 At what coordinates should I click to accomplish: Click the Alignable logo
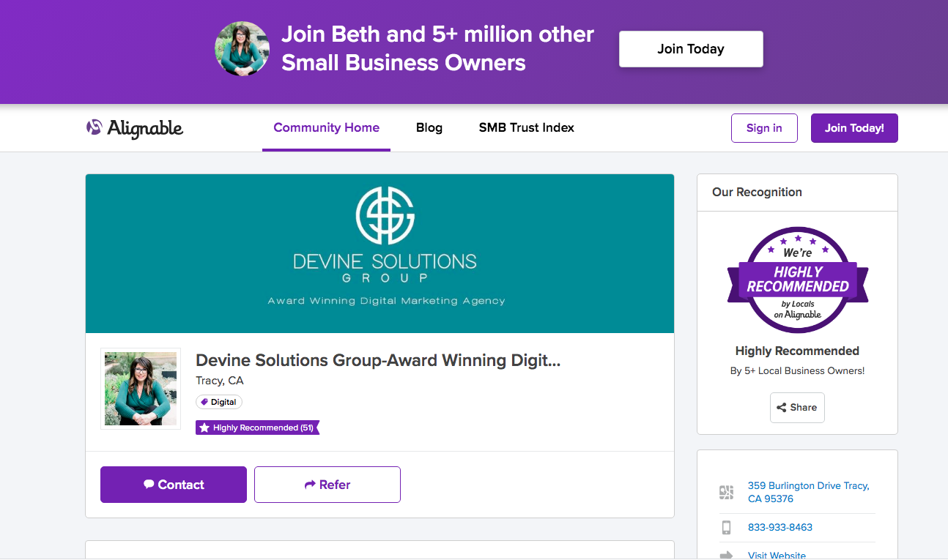[135, 128]
